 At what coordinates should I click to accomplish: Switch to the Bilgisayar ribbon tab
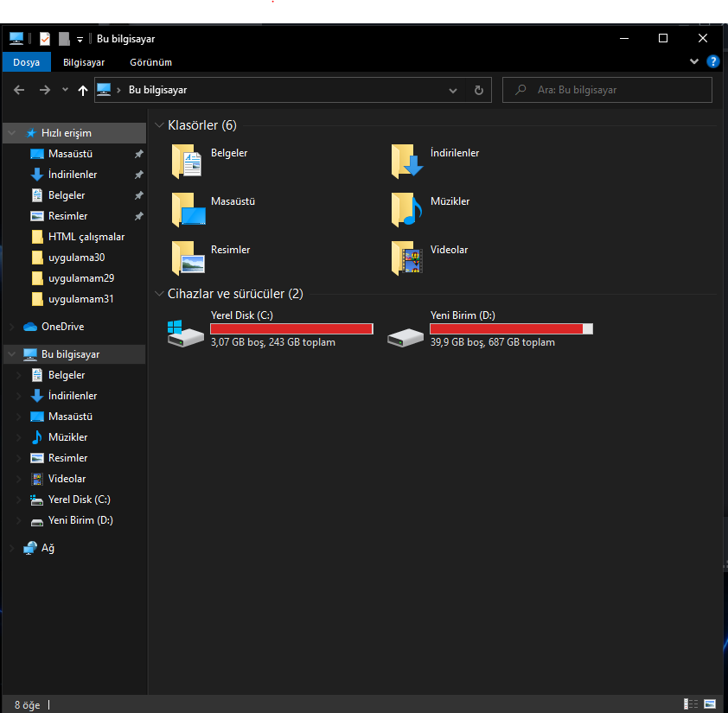(x=84, y=62)
